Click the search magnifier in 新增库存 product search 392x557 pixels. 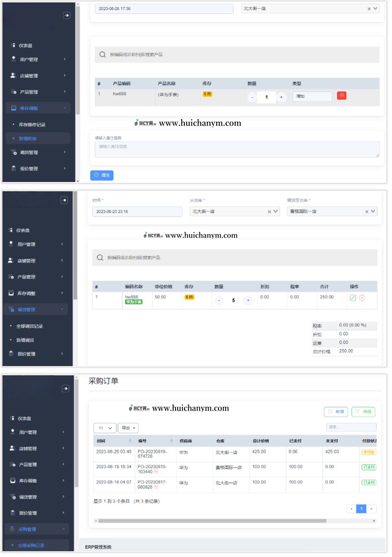(102, 55)
